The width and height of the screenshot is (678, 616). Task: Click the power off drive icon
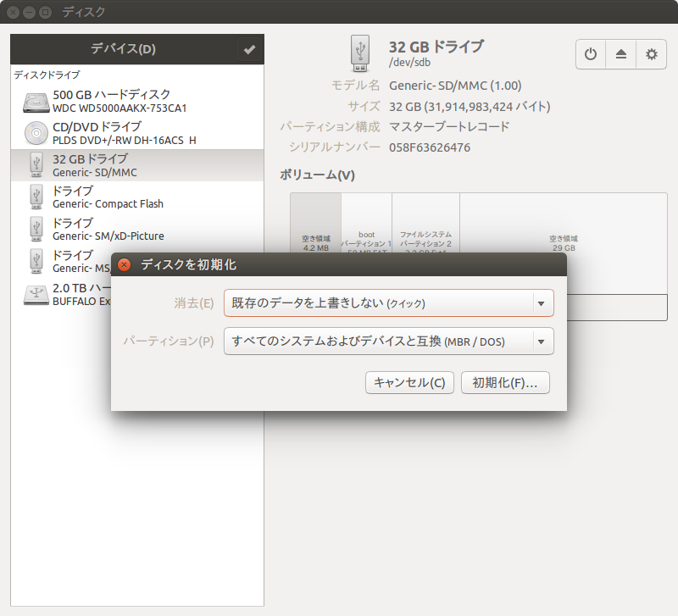(591, 54)
